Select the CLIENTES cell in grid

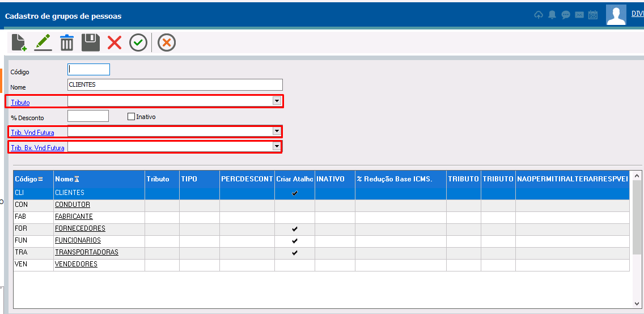click(x=99, y=193)
